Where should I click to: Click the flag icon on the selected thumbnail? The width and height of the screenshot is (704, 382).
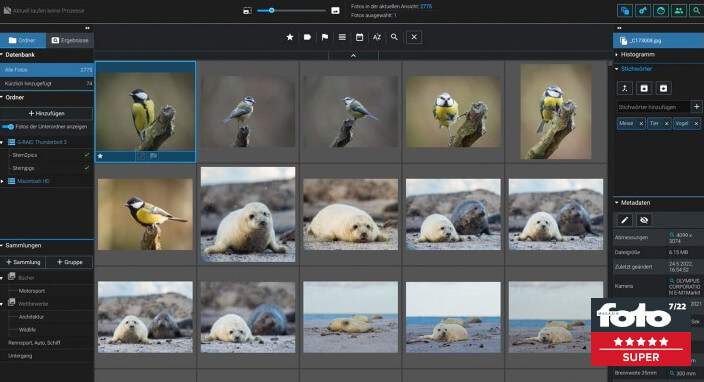(154, 156)
